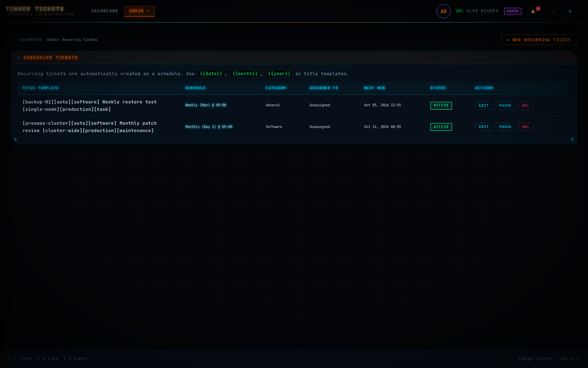Toggle light theme with the sun icon
Viewport: 588px width, 368px height.
tap(570, 11)
